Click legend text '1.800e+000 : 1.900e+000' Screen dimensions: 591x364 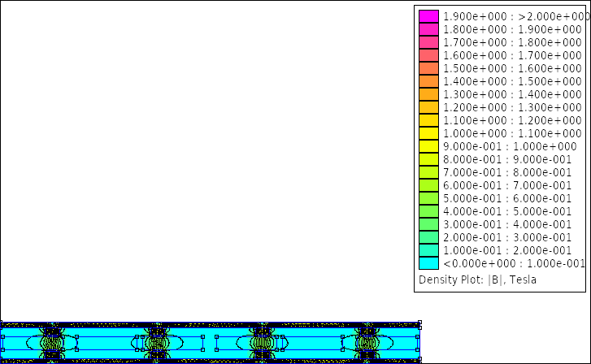(512, 29)
